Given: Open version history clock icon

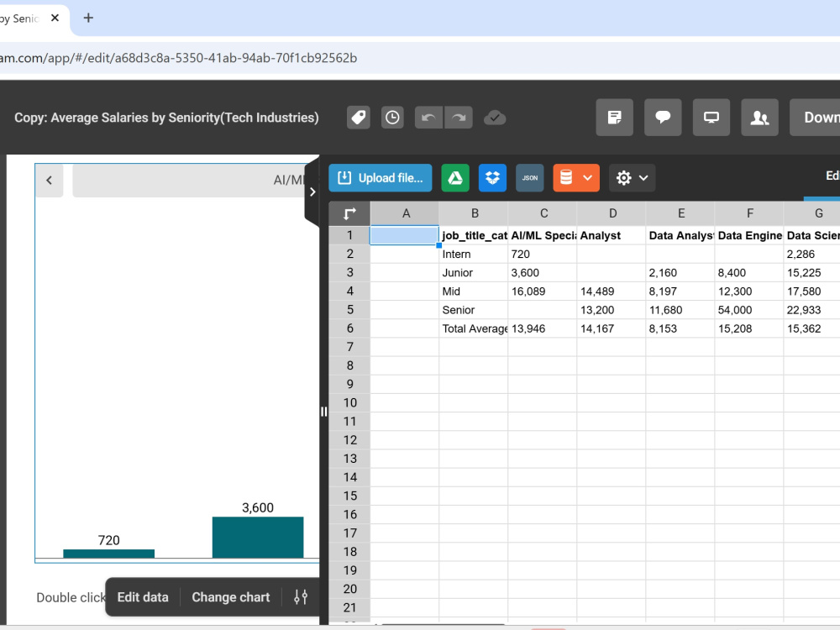Looking at the screenshot, I should pos(392,118).
